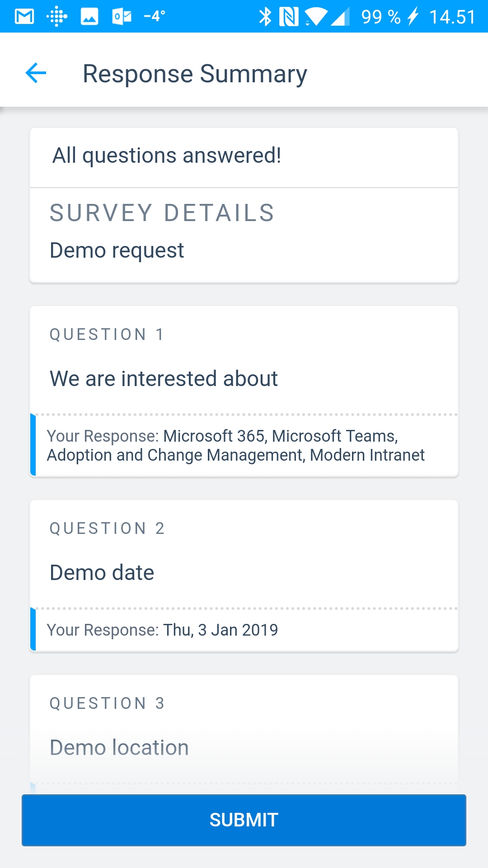
Task: Tap the battery charging bolt icon
Action: [x=413, y=17]
